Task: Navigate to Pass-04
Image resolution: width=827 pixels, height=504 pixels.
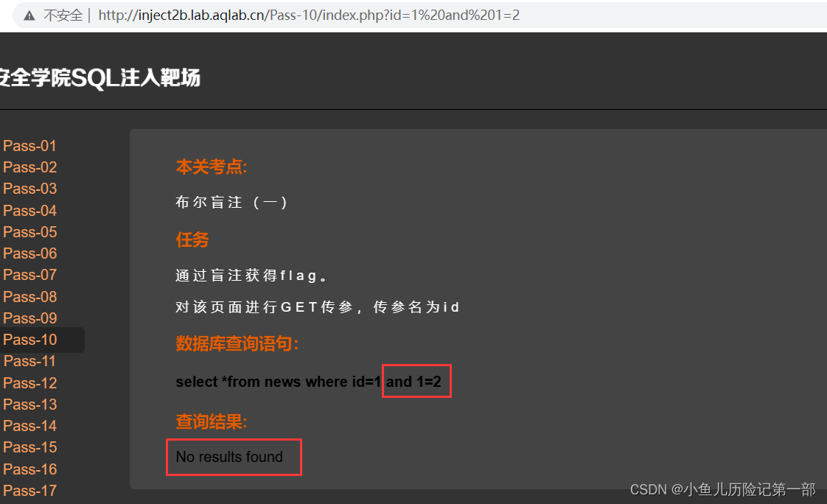Action: 29,210
